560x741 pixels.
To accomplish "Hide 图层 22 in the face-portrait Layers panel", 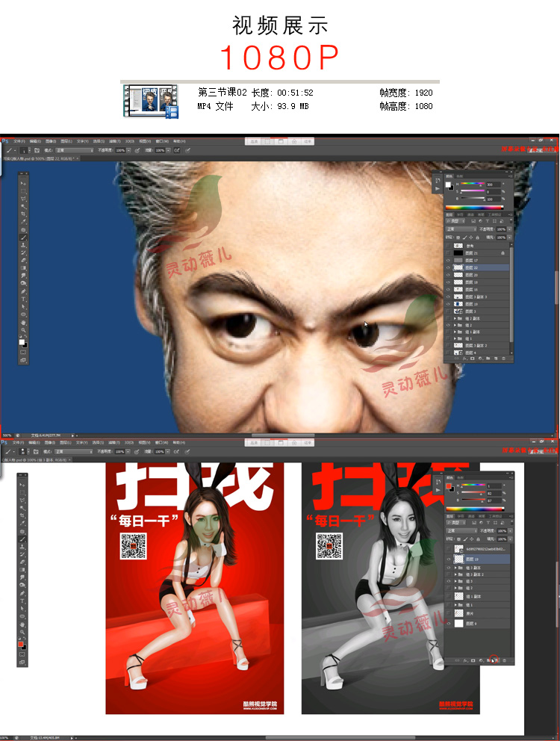I will coord(448,267).
